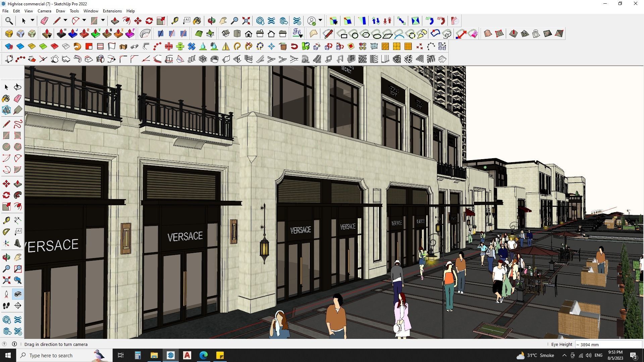Expand the Shapes tools dropdown arrow
Screen dimensions: 644x362
[x=103, y=21]
